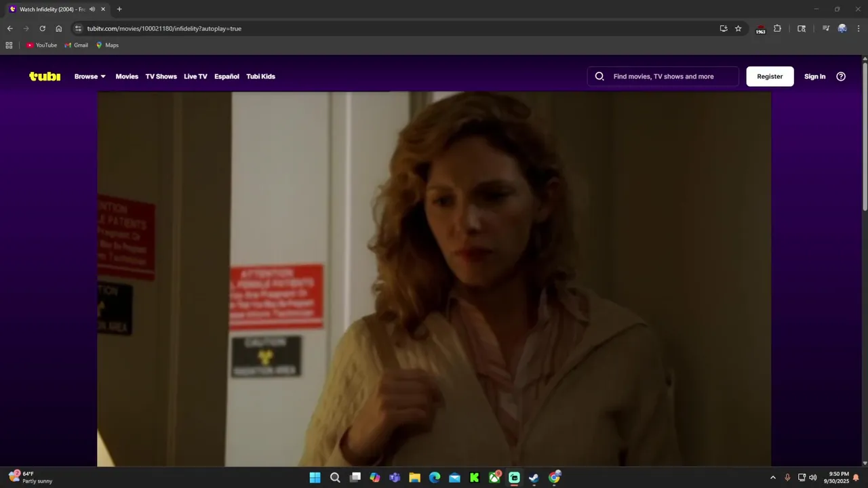This screenshot has width=868, height=488.
Task: Open Chrome from taskbar
Action: [x=555, y=478]
